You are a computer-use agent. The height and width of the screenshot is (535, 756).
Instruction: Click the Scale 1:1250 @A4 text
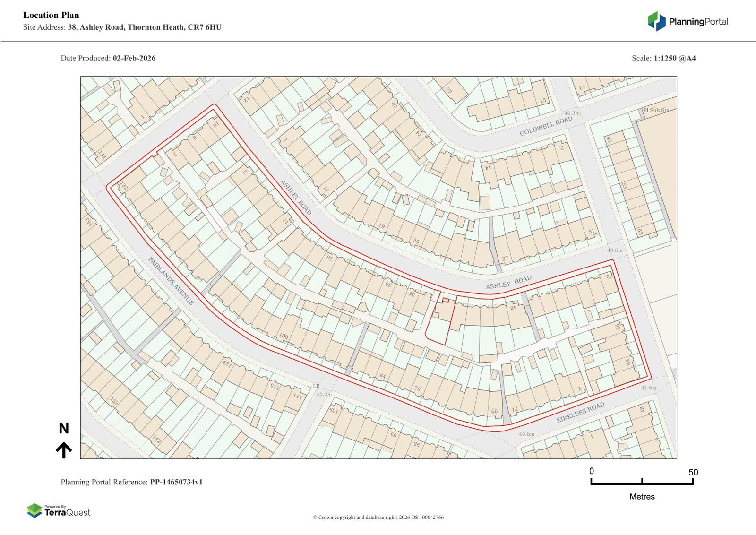[674, 59]
